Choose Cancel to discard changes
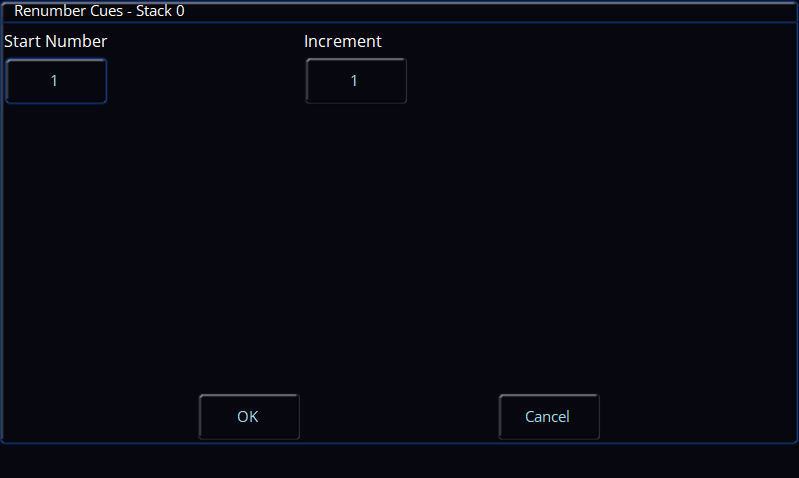 click(x=549, y=416)
